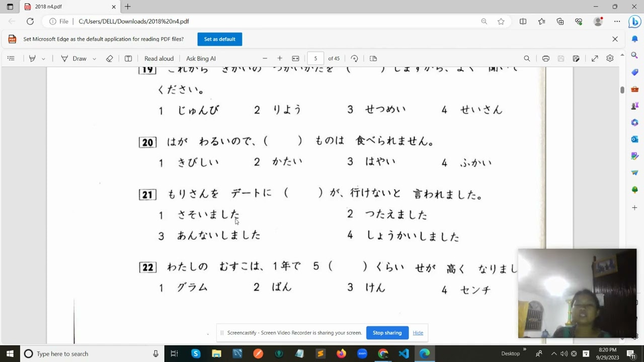Open Bing Copilot sidebar button
Image resolution: width=644 pixels, height=362 pixels.
pyautogui.click(x=634, y=22)
